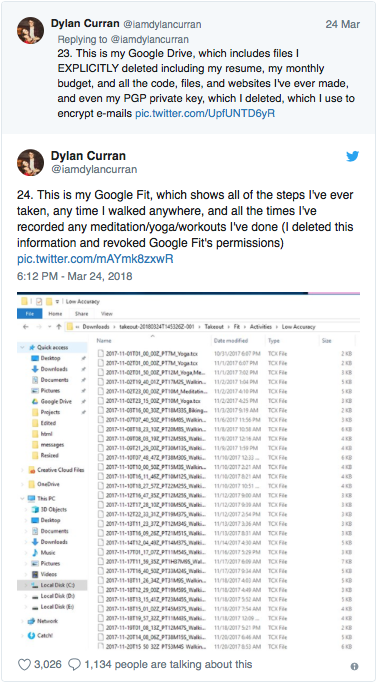
Task: Click the Twitter bird logo icon
Action: (352, 156)
